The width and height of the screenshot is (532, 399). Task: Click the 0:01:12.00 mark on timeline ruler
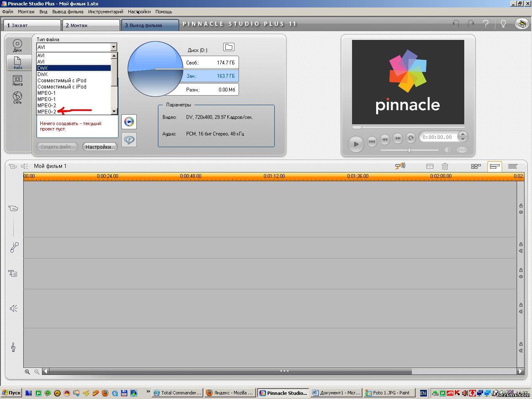coord(274,176)
